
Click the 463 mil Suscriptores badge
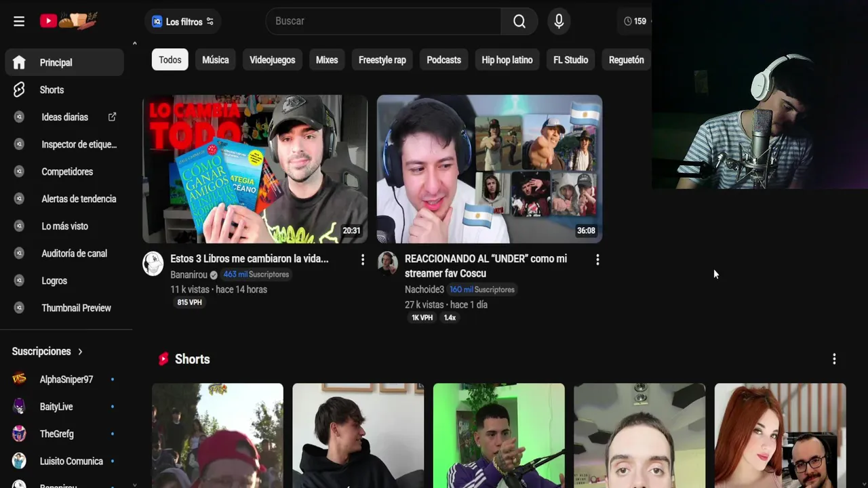[x=256, y=274]
